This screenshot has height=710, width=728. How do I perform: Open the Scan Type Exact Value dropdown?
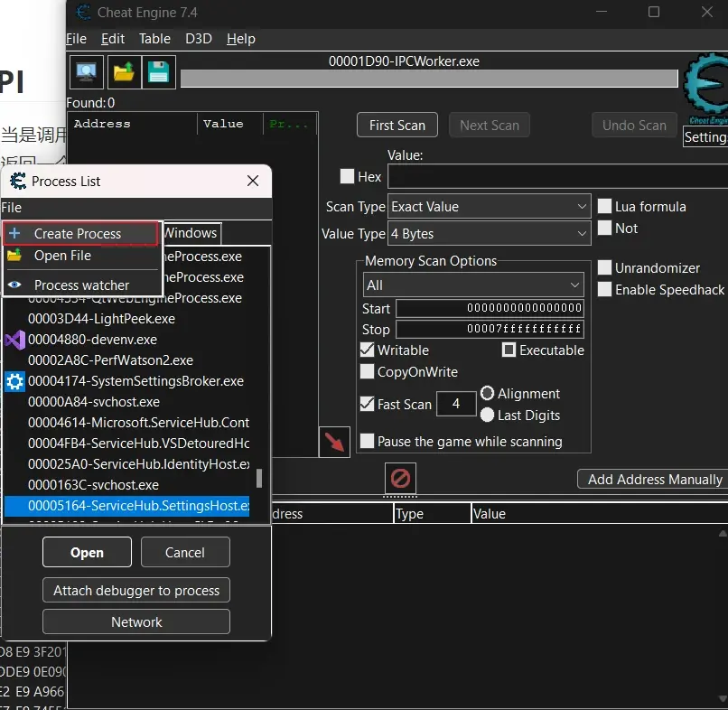tap(489, 206)
